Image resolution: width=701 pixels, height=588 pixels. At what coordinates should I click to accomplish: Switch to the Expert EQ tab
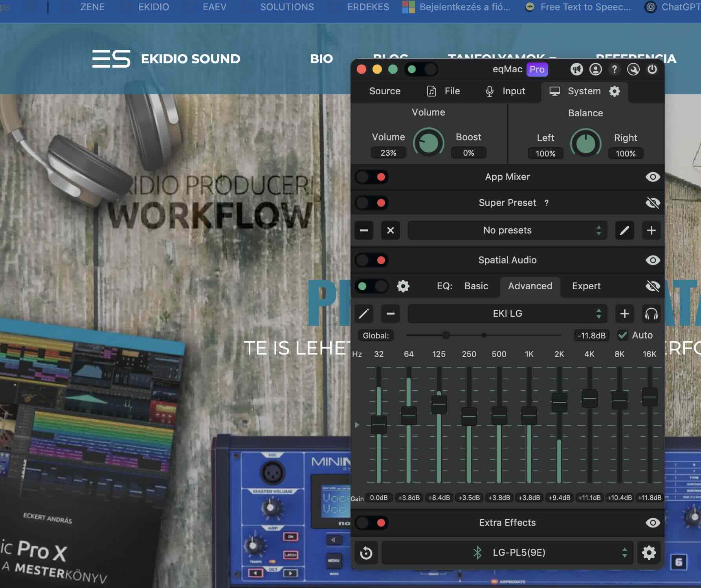[x=586, y=286]
